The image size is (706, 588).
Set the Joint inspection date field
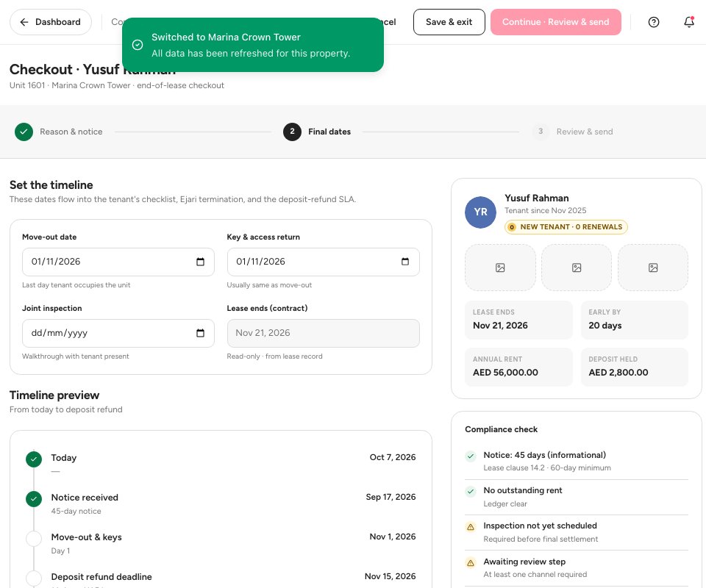click(118, 333)
